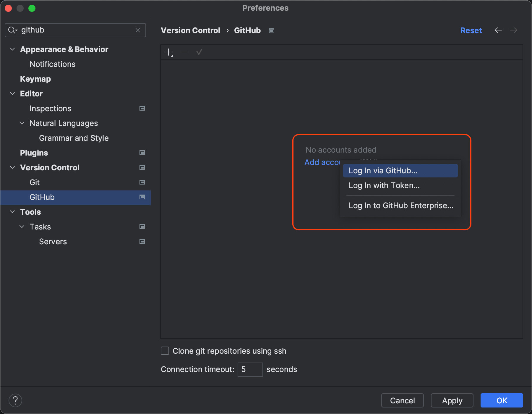Click the Reset link

pyautogui.click(x=471, y=30)
